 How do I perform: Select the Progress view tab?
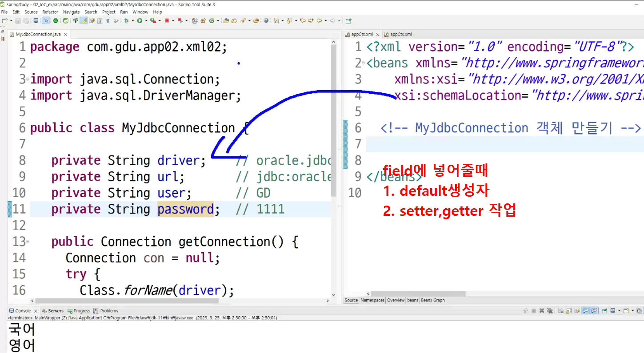(x=78, y=311)
